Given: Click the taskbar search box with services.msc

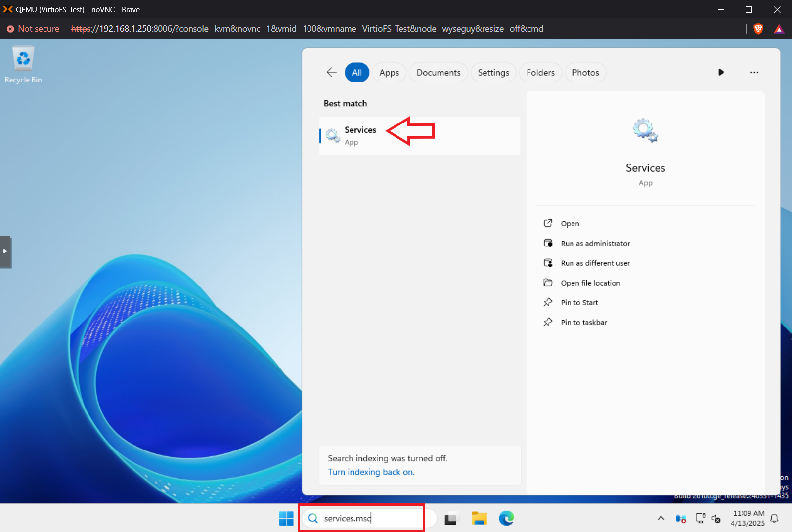Looking at the screenshot, I should 368,518.
